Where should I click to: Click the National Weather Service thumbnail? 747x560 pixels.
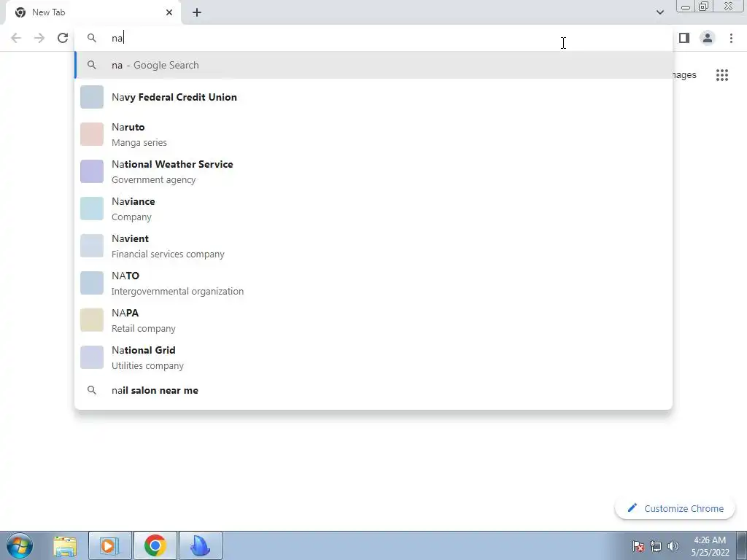(x=92, y=171)
